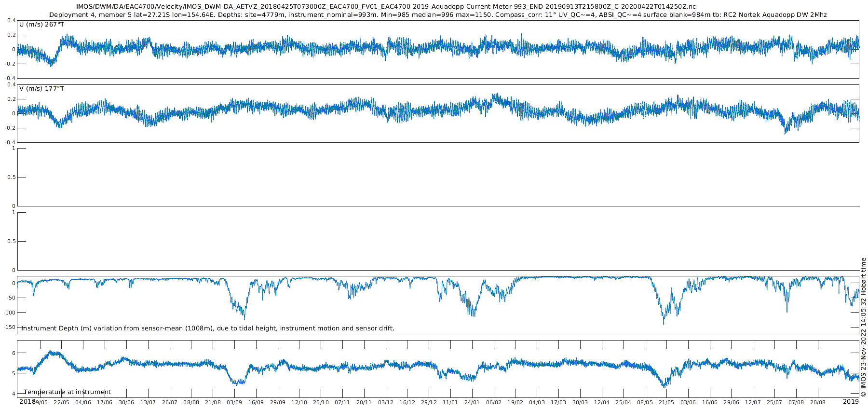Image resolution: width=868 pixels, height=410 pixels.
Task: Select the '29/12' date tick
Action: (429, 402)
